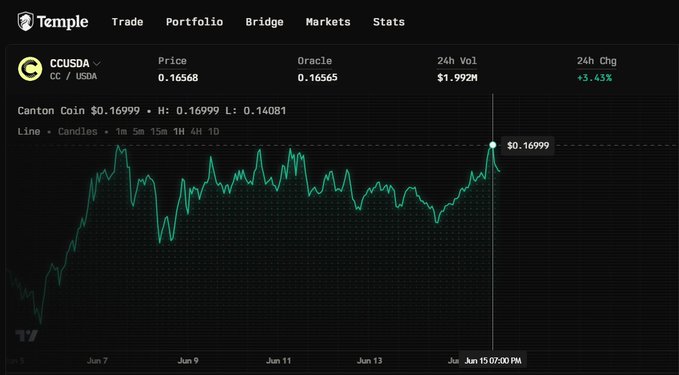Viewport: 679px width, 375px height.
Task: Select the 15m timeframe
Action: (x=158, y=131)
